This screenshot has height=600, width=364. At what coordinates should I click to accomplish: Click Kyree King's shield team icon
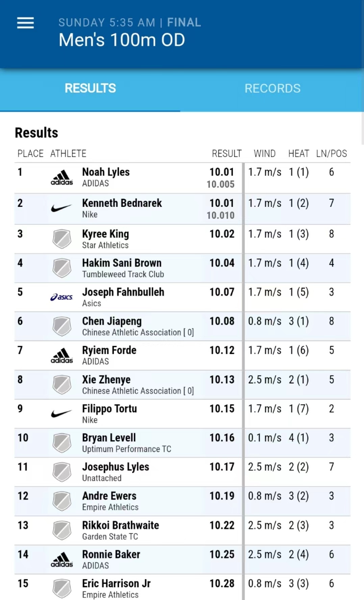pyautogui.click(x=62, y=239)
